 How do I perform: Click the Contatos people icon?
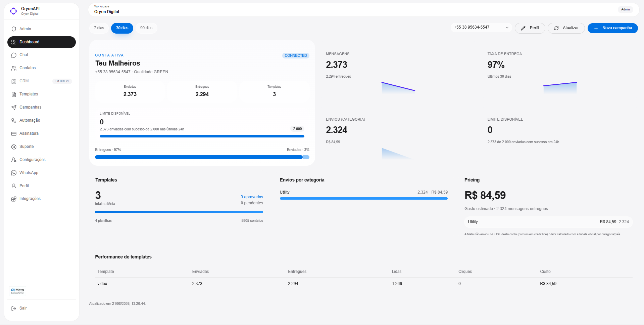[x=14, y=68]
